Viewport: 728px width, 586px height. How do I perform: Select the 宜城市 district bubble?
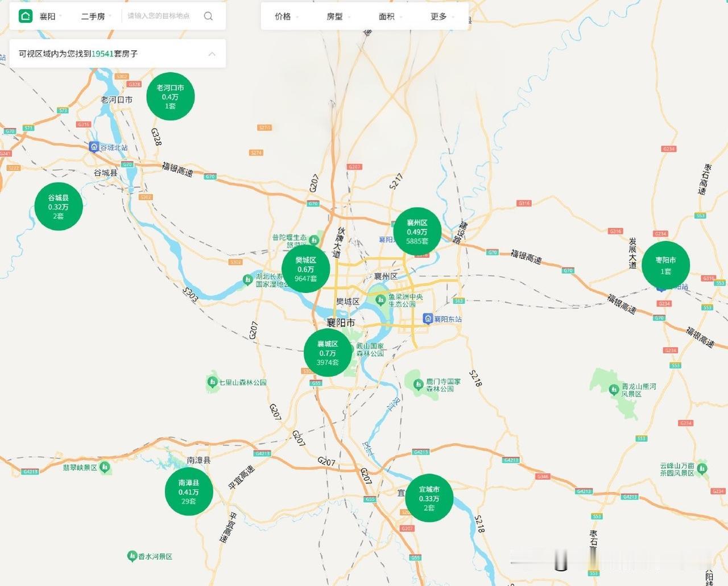(x=429, y=498)
